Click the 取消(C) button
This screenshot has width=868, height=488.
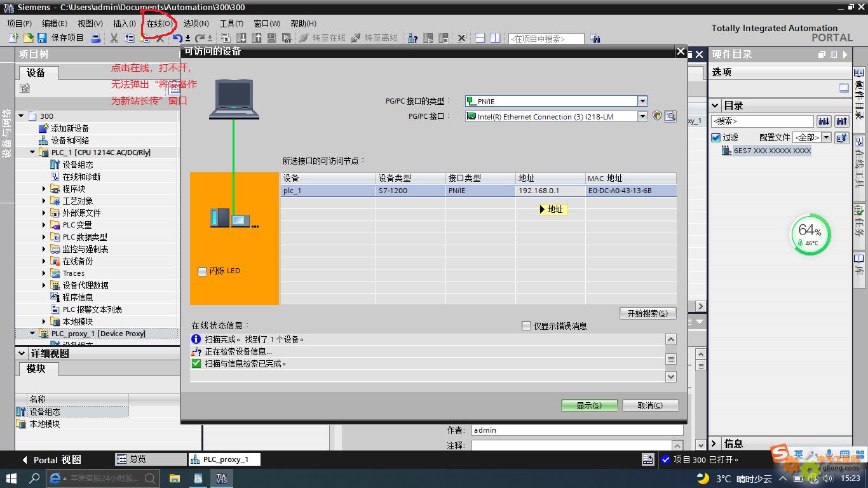pos(650,405)
